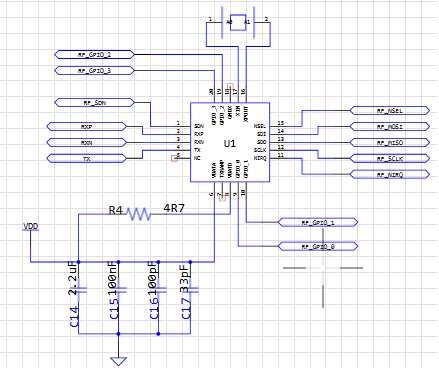Click the RF_SDN port

pyautogui.click(x=94, y=103)
